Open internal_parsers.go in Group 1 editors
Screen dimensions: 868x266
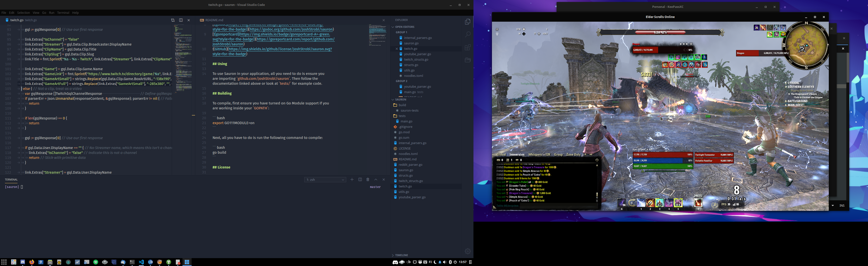click(417, 38)
